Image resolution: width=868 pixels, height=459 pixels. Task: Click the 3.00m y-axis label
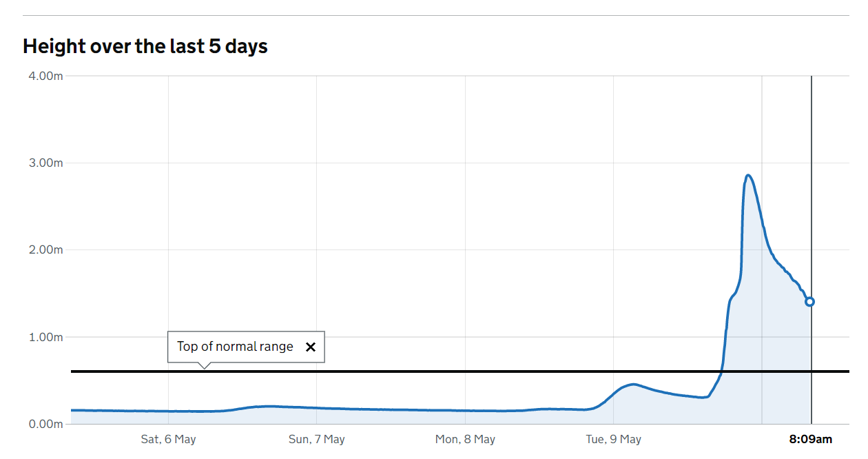(x=45, y=163)
